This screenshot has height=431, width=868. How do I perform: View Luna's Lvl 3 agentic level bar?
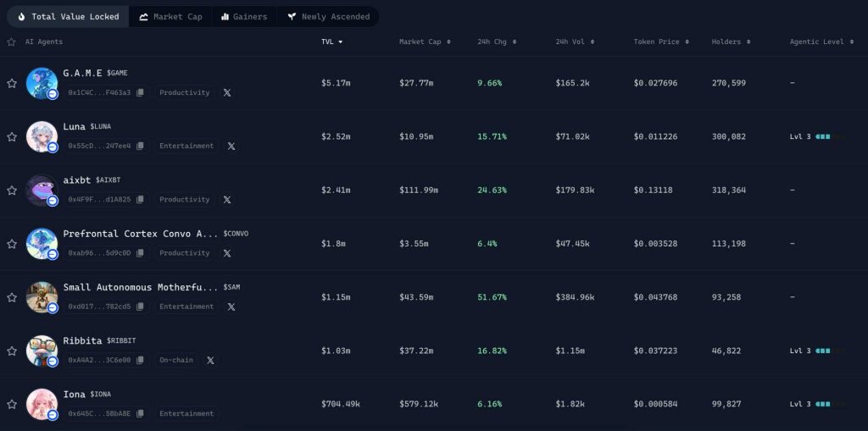(817, 136)
